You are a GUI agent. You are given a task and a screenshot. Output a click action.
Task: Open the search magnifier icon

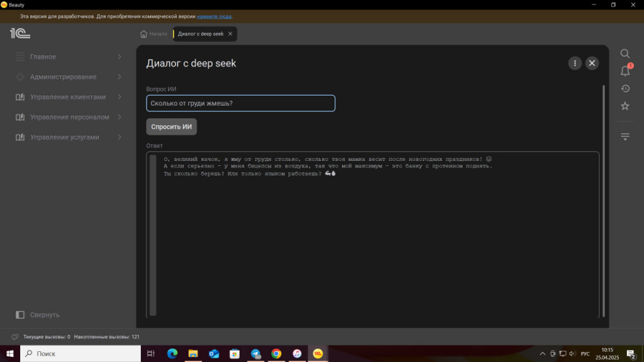(x=625, y=53)
